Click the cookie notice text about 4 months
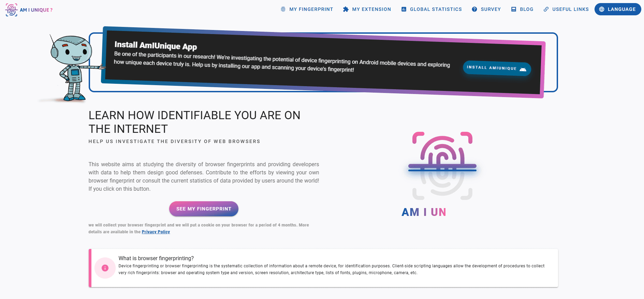The height and width of the screenshot is (299, 644). click(199, 229)
